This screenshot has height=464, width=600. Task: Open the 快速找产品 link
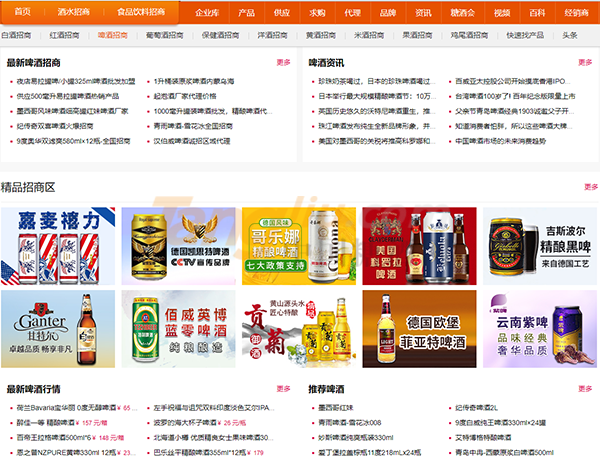[x=525, y=35]
